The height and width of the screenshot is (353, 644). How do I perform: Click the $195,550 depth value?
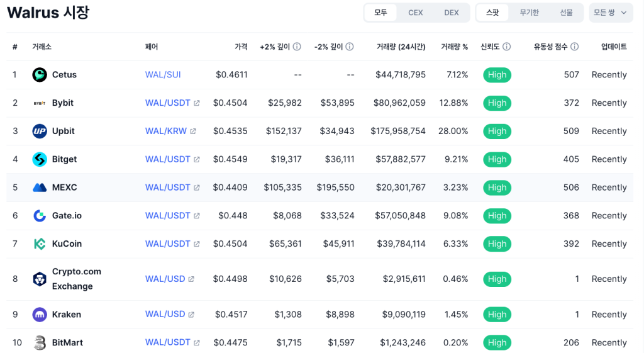pyautogui.click(x=335, y=188)
